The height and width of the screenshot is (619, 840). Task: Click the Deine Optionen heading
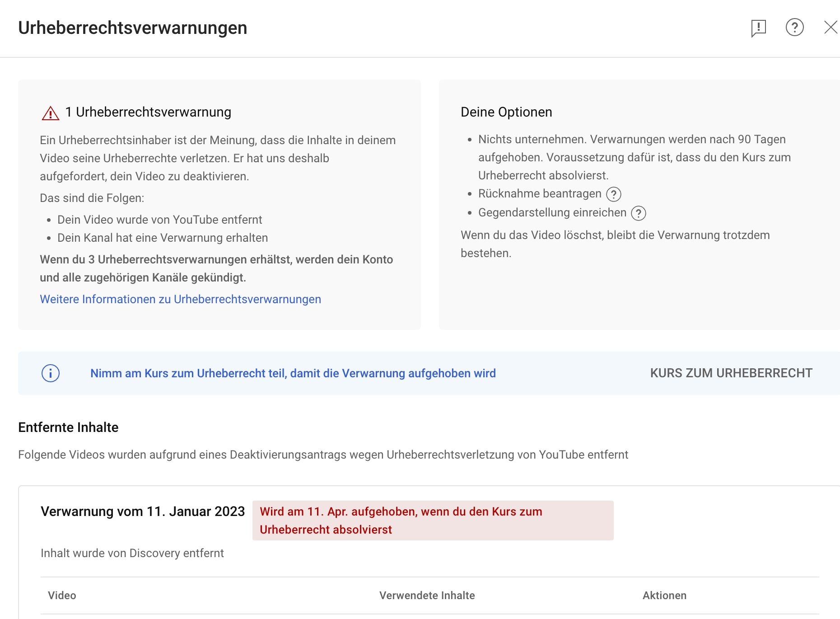506,112
